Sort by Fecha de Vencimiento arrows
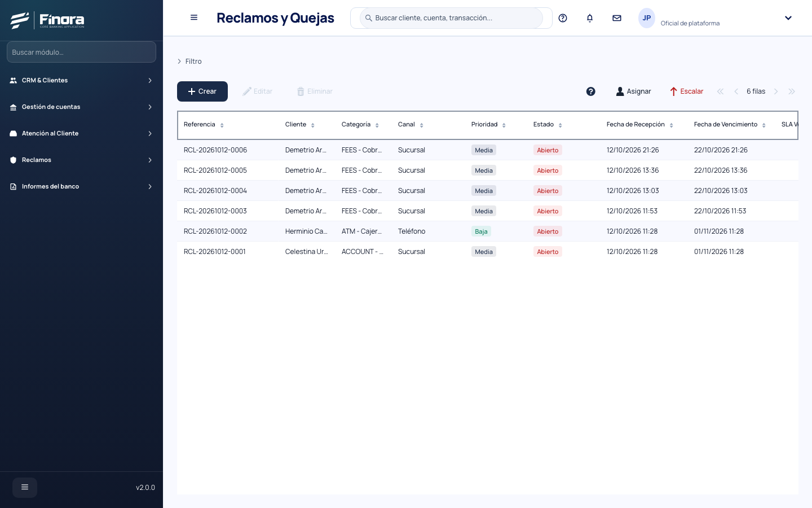This screenshot has height=508, width=812. (x=764, y=125)
